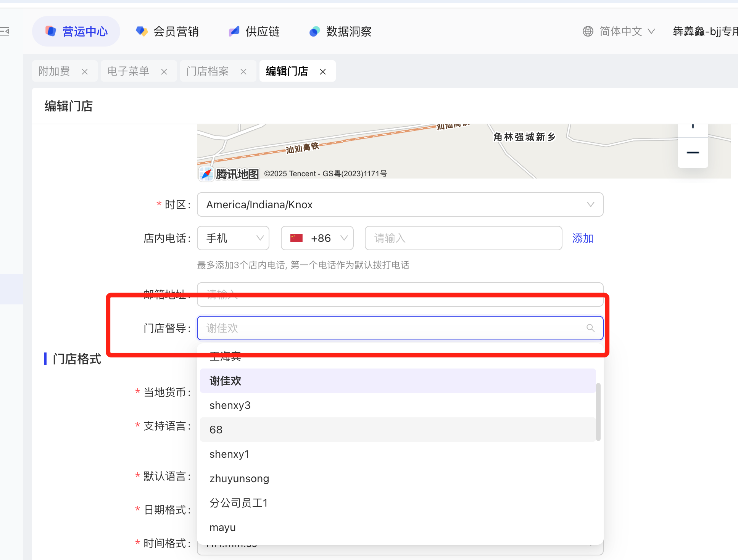
Task: Click the sidebar collapse icon
Action: [5, 31]
